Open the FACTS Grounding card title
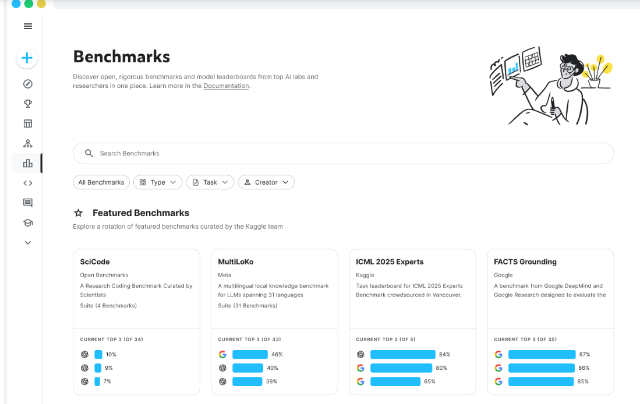 pyautogui.click(x=525, y=262)
